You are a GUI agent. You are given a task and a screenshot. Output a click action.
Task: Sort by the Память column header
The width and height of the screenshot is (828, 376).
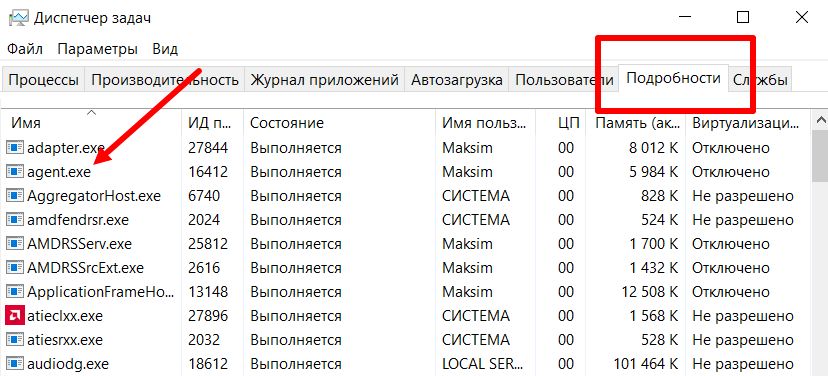point(635,123)
